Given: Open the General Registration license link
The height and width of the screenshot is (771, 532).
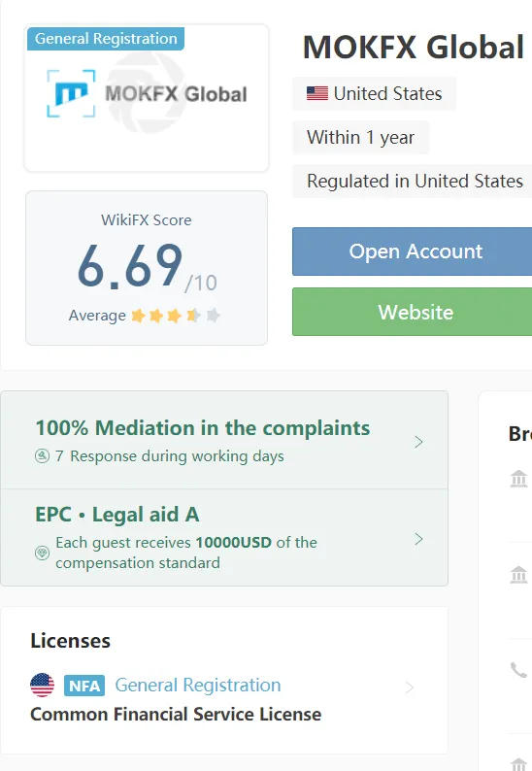Looking at the screenshot, I should (198, 685).
